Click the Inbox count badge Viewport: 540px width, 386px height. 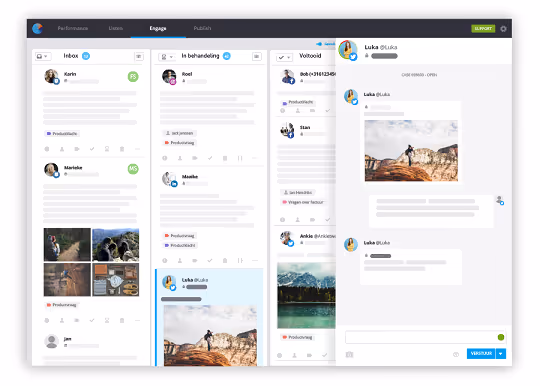(86, 56)
